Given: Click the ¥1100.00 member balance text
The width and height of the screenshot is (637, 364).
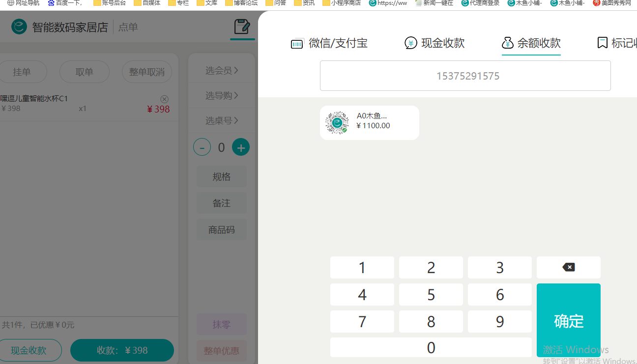Looking at the screenshot, I should (373, 126).
